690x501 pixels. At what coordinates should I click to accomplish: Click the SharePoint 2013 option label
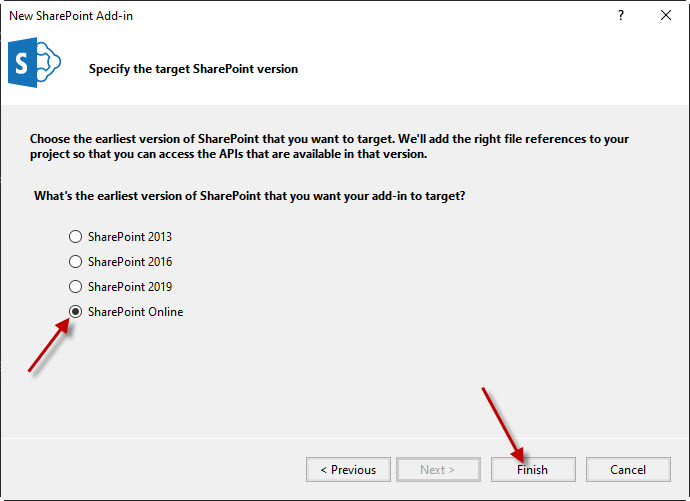130,237
